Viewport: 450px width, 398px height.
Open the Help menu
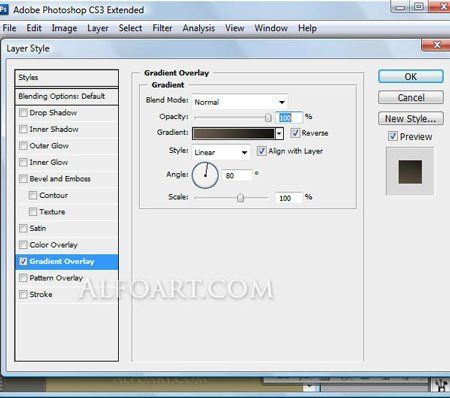pyautogui.click(x=307, y=28)
